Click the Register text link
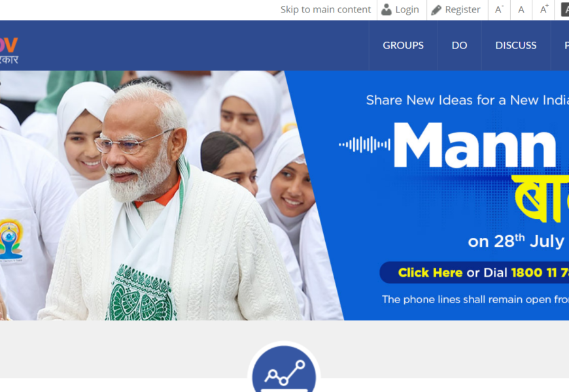Image resolution: width=569 pixels, height=392 pixels. pos(462,10)
